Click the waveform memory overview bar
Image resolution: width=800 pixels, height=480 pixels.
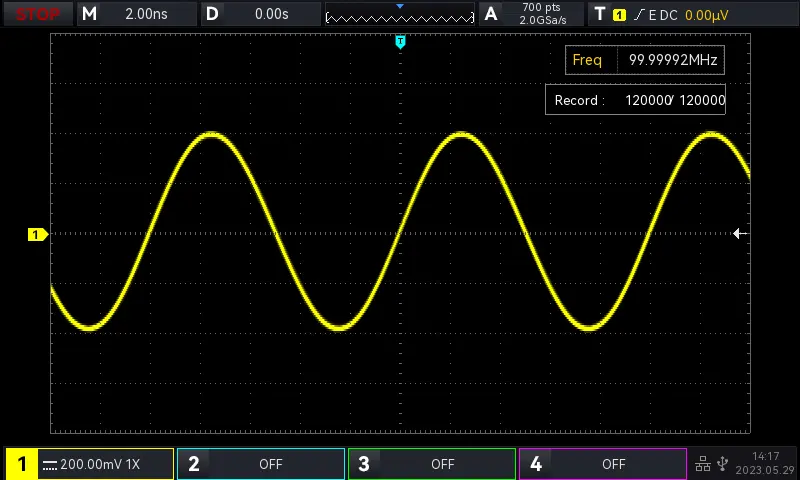pyautogui.click(x=400, y=15)
